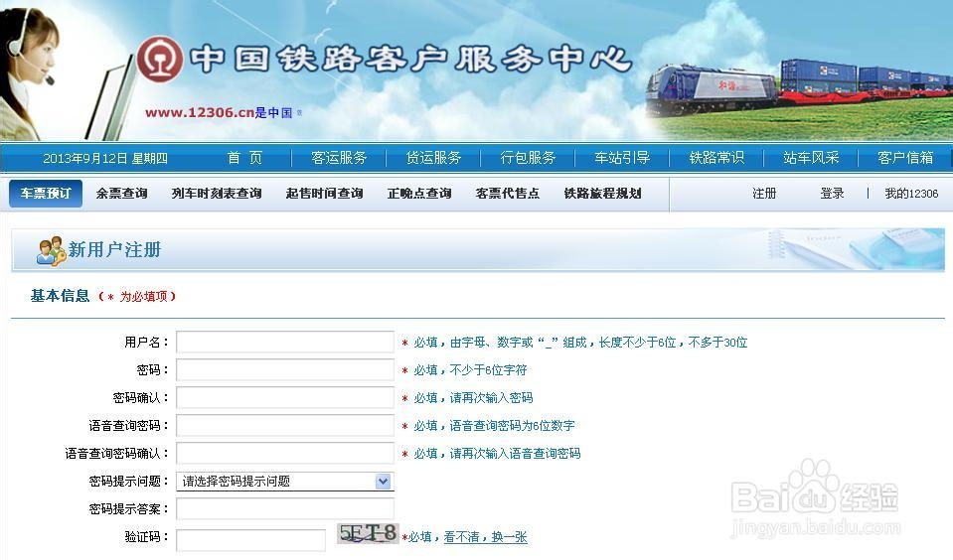Click the date text 2013年9月12日 星期四
Screen dimensions: 953x560
tap(105, 159)
